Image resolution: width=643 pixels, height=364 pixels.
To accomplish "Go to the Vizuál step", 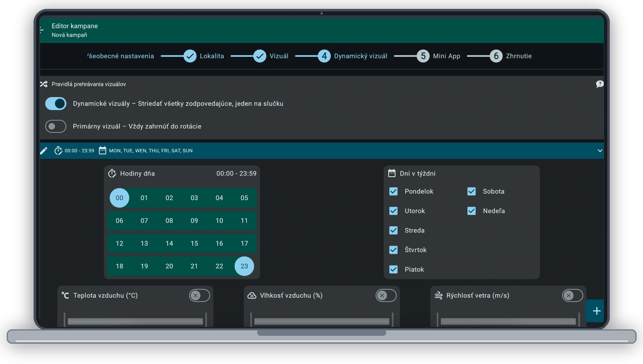I will click(279, 56).
